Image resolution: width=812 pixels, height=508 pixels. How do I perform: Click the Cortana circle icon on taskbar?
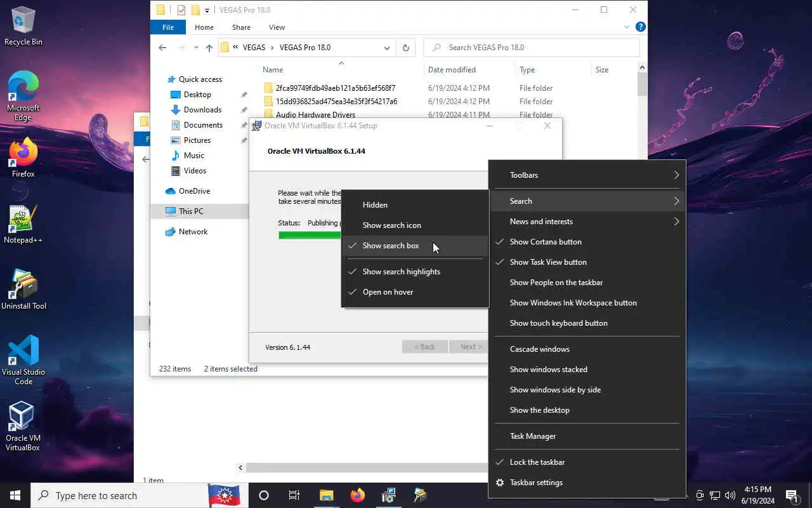[x=264, y=495]
